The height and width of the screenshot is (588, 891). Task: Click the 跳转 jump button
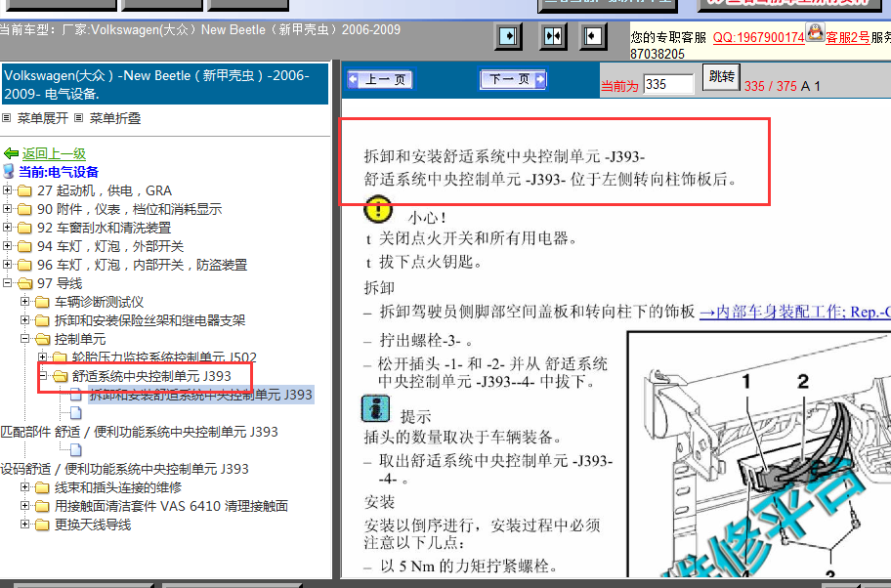click(x=722, y=77)
